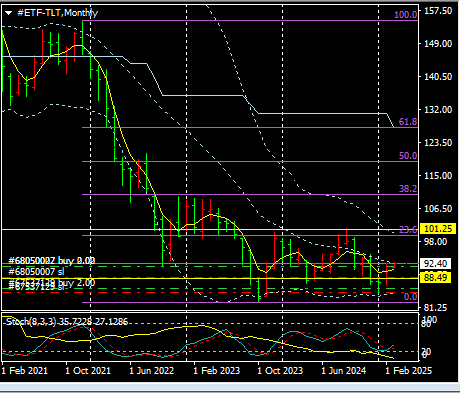Click the 1 Feb 2021 date marker

pyautogui.click(x=25, y=371)
